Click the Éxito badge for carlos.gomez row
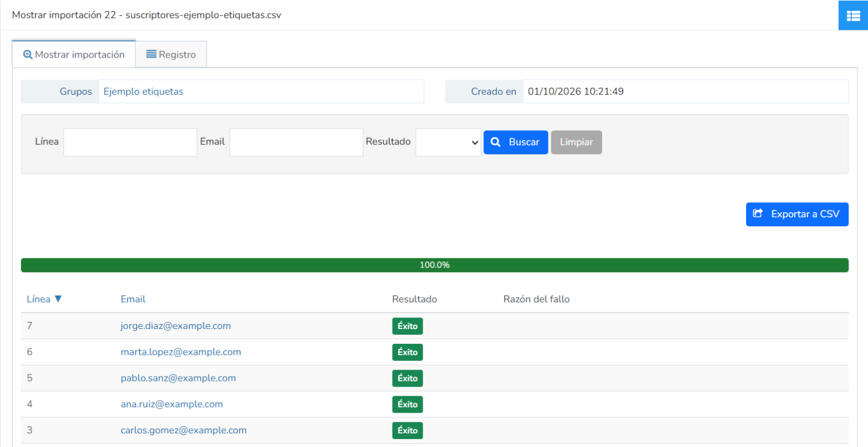The image size is (868, 447). (408, 431)
